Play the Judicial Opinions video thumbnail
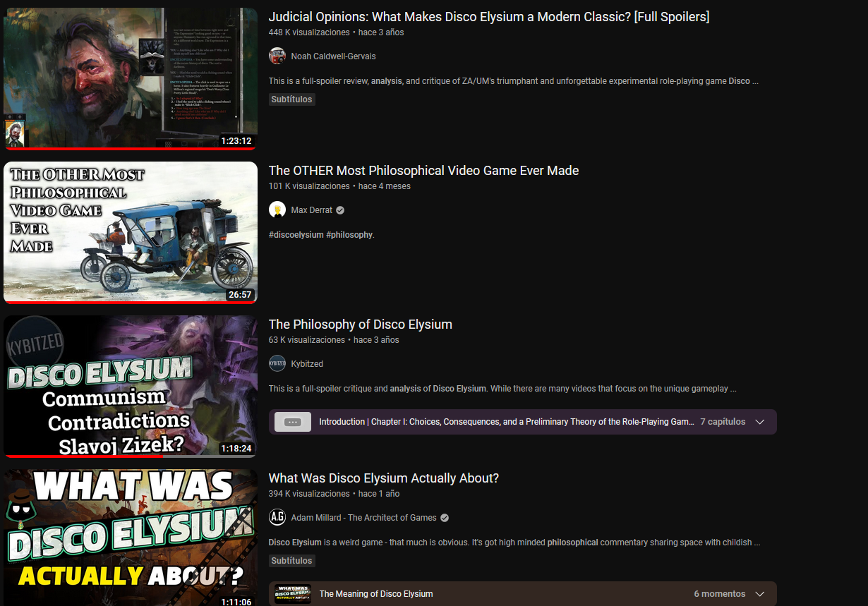The height and width of the screenshot is (606, 868). point(131,79)
